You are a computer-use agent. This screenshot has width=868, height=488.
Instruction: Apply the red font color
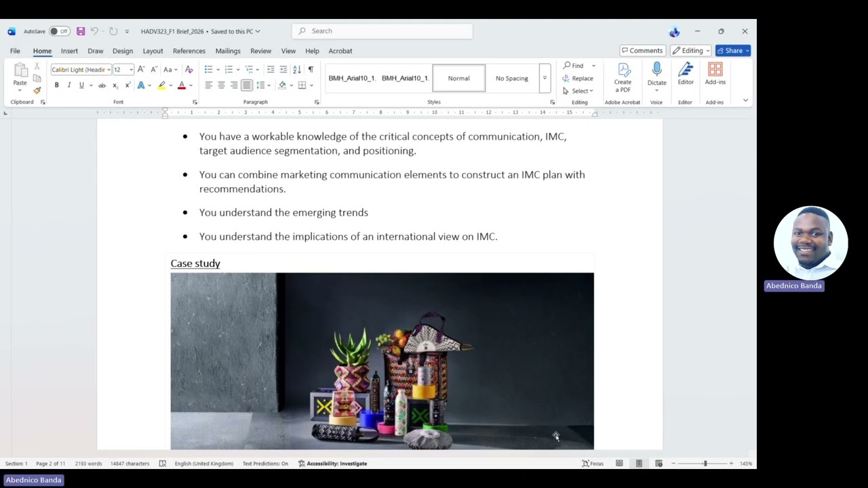pos(181,85)
